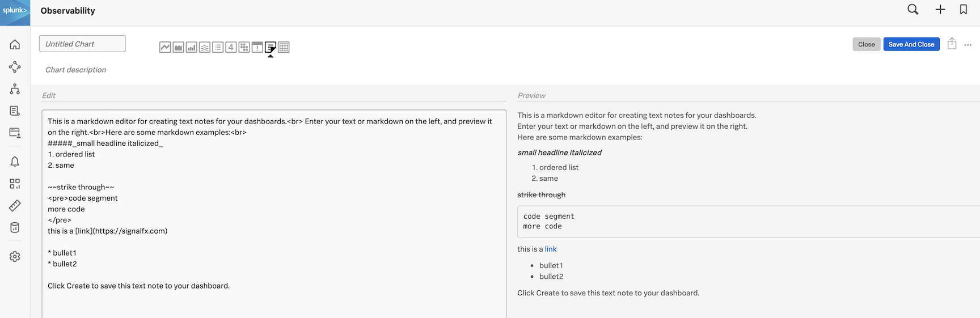Open the chart actions ellipsis menu
The height and width of the screenshot is (318, 980).
tap(968, 45)
